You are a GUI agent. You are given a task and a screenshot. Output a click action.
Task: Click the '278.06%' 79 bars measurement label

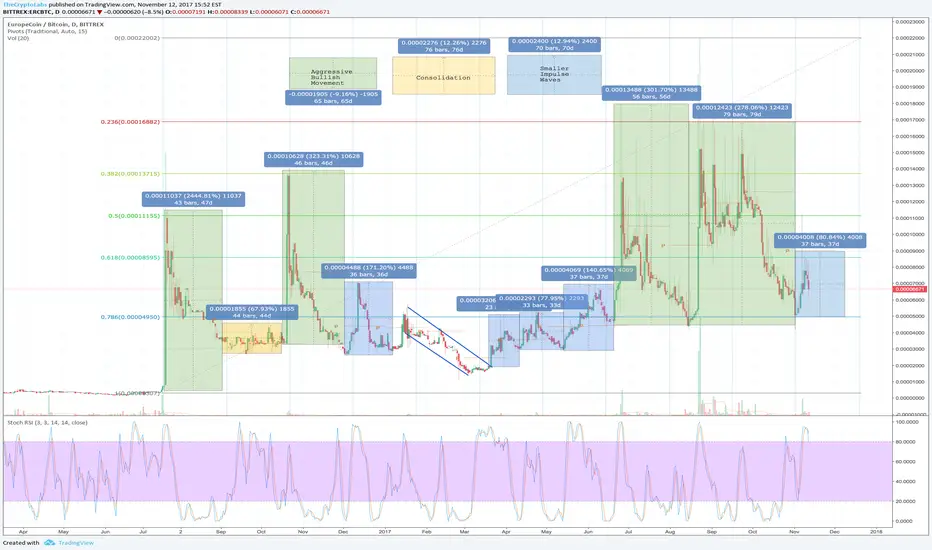(x=742, y=111)
